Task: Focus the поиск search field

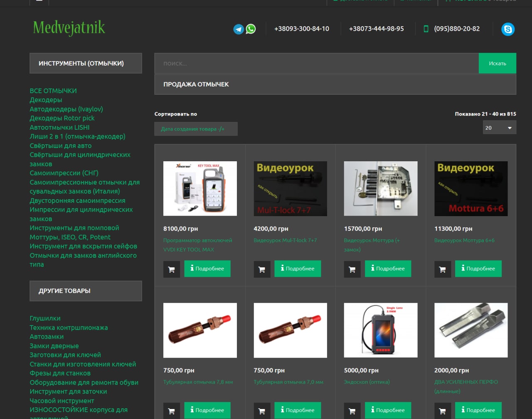Action: pyautogui.click(x=317, y=63)
